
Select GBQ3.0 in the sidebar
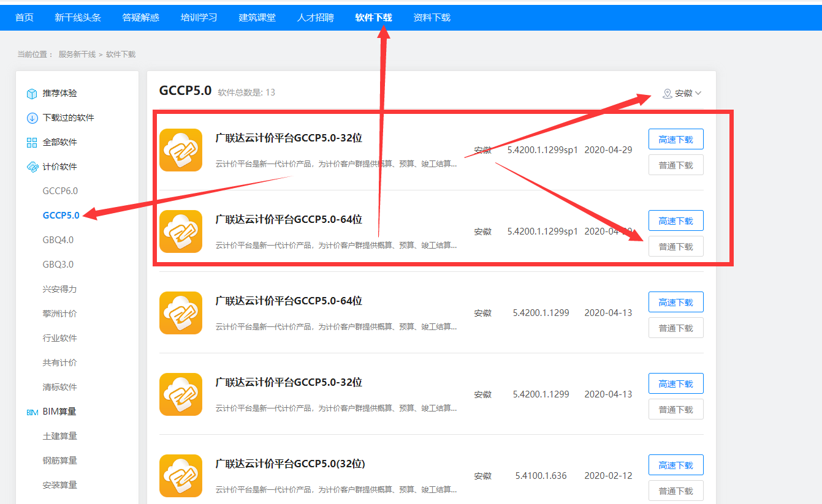click(x=58, y=265)
